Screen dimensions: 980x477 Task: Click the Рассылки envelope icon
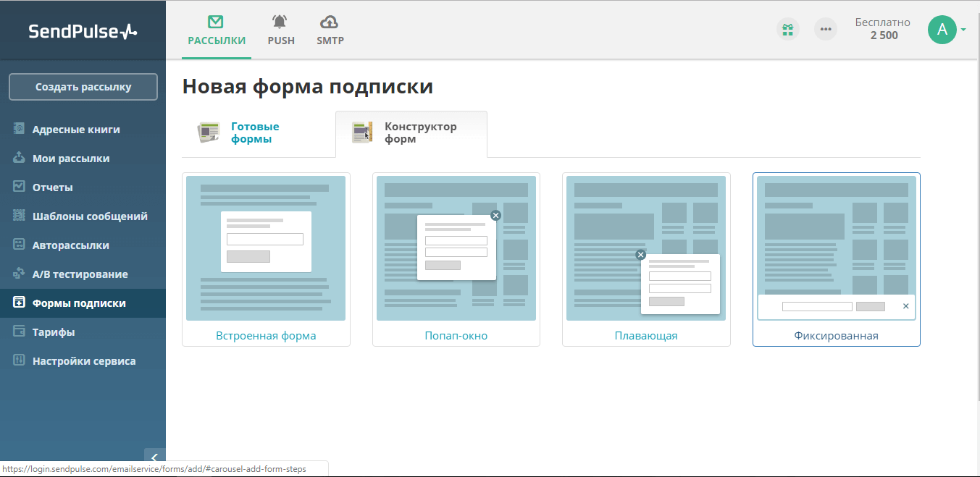click(216, 22)
